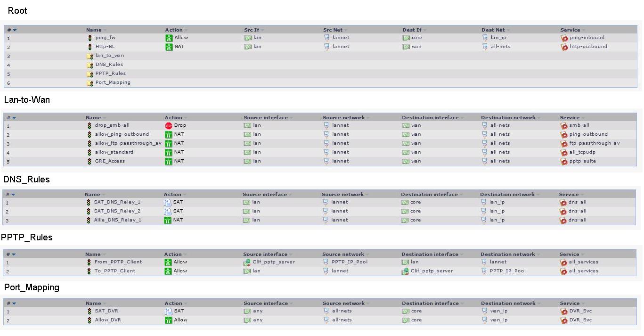
Task: Open Action column arrow in Root table
Action: pyautogui.click(x=186, y=30)
